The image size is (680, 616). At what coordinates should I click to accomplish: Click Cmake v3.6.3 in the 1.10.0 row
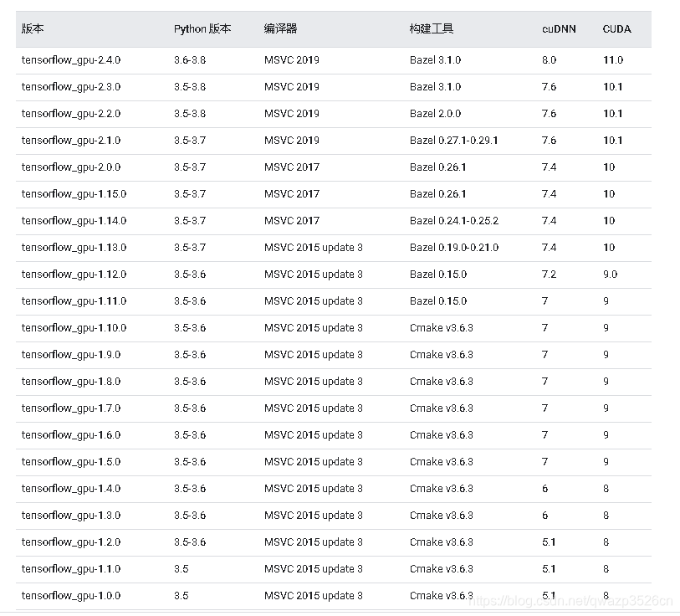pyautogui.click(x=442, y=328)
